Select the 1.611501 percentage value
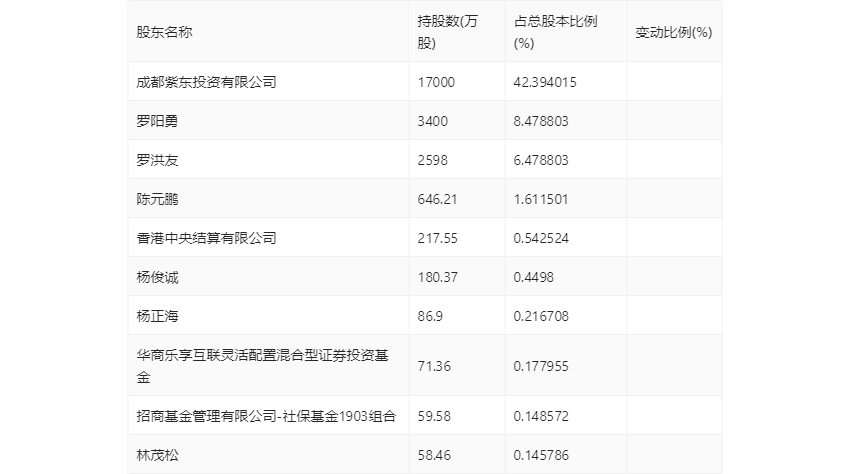 [541, 199]
